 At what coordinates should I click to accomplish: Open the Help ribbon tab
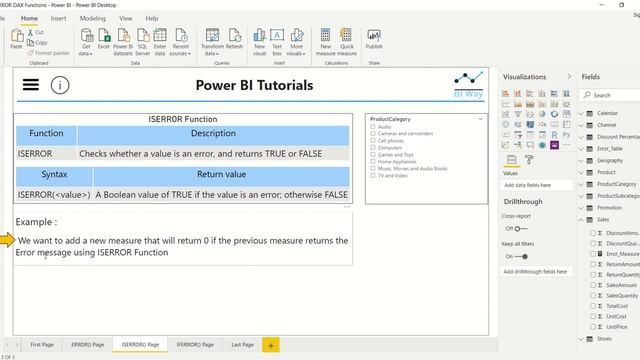152,18
